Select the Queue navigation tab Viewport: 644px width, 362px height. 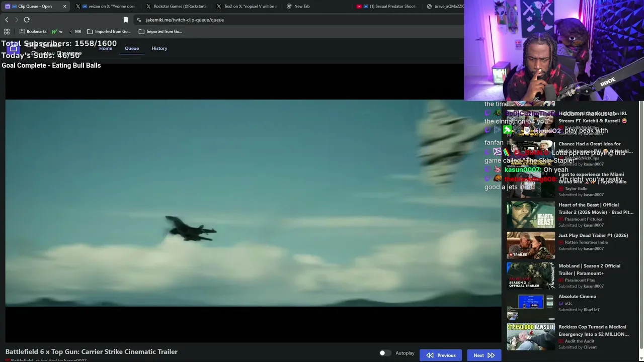pos(132,48)
